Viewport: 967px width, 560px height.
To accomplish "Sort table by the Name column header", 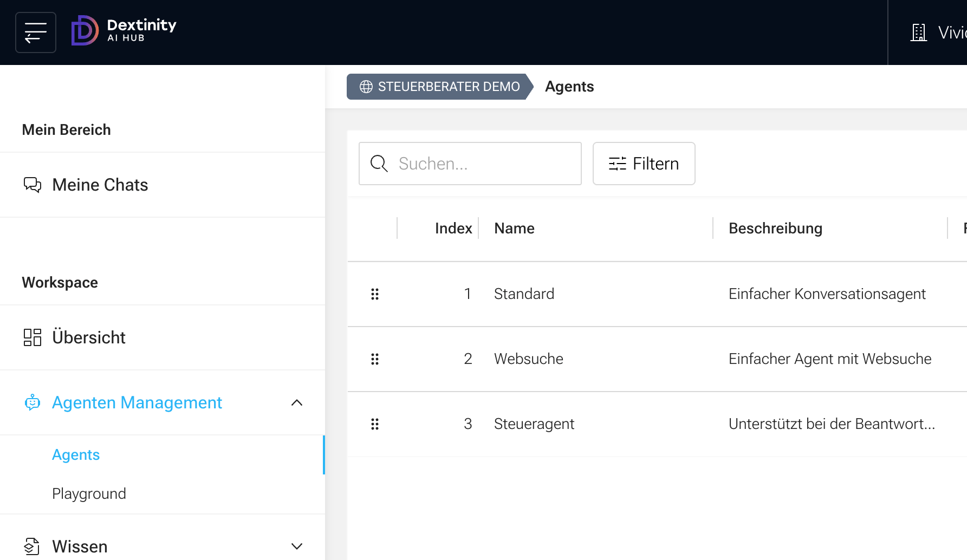I will [x=514, y=229].
